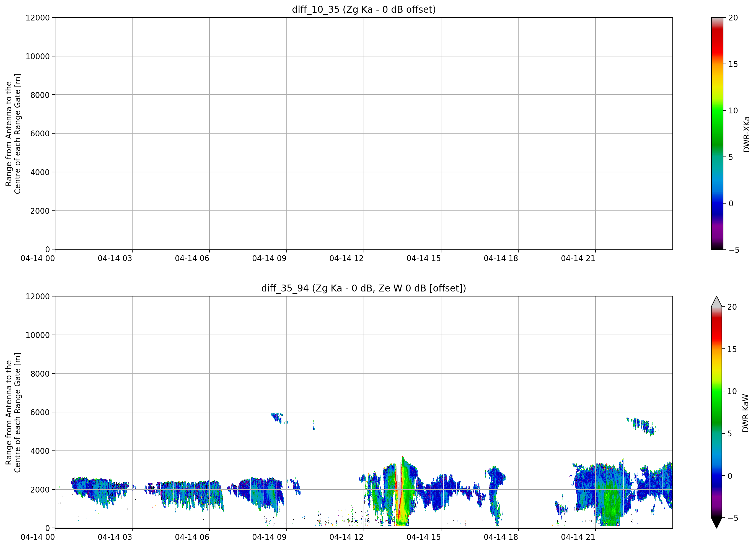Viewport: 756px width, 547px height.
Task: Click the 04-14 12 x-tick under the top plot
Action: click(x=346, y=259)
